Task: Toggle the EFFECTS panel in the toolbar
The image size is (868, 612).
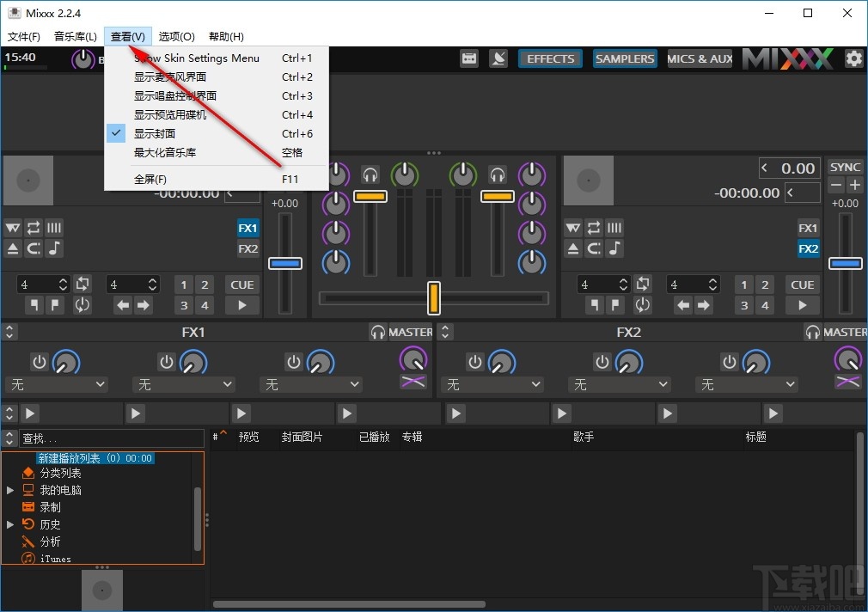Action: click(550, 58)
